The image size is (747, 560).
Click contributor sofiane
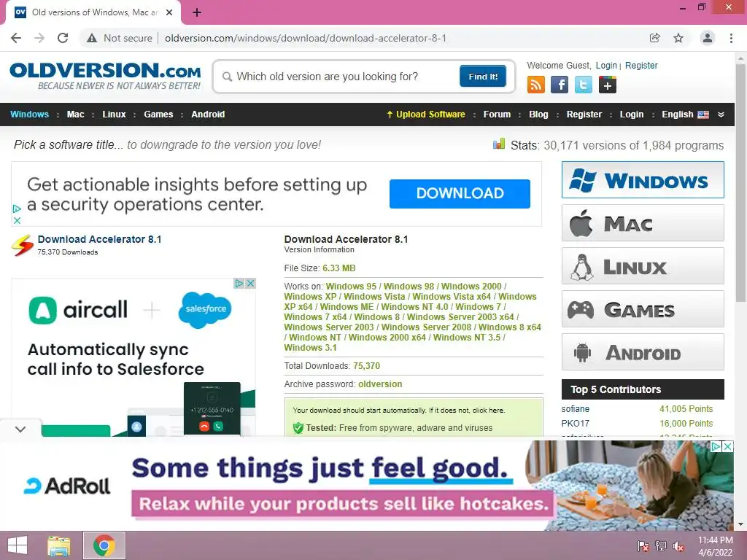[x=575, y=409]
